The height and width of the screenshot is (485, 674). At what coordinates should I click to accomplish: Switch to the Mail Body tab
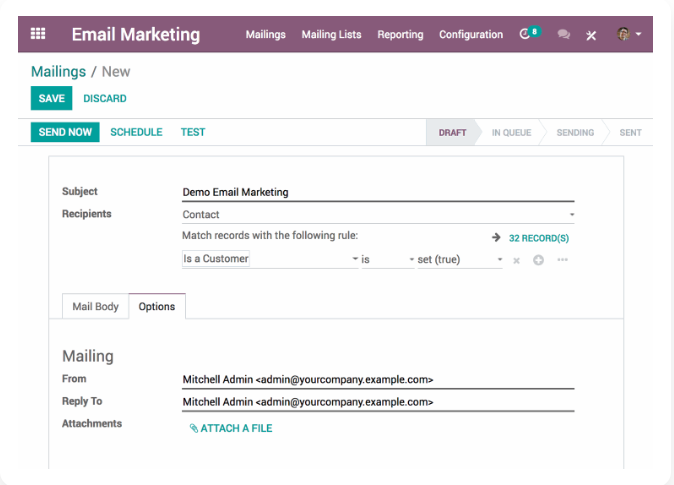coord(95,307)
